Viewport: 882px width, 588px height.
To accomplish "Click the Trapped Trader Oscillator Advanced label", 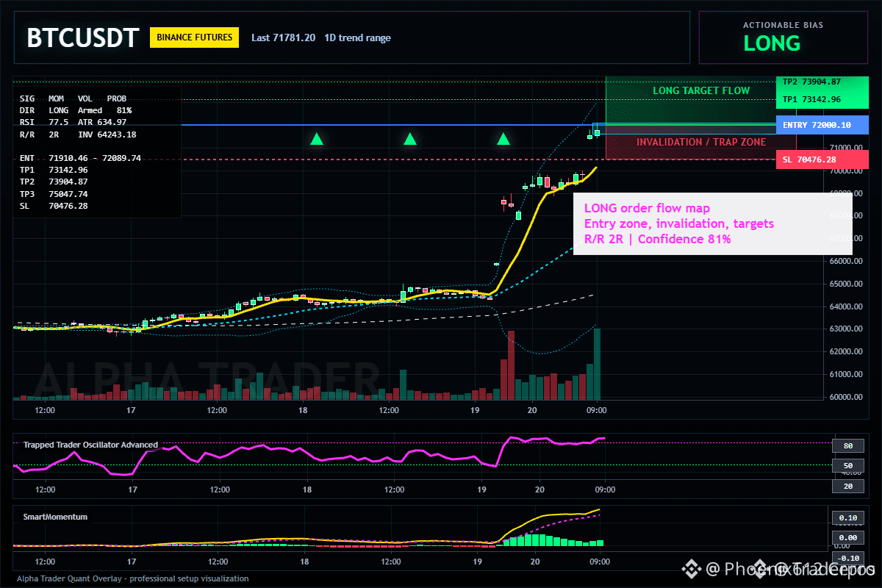I will tap(90, 445).
